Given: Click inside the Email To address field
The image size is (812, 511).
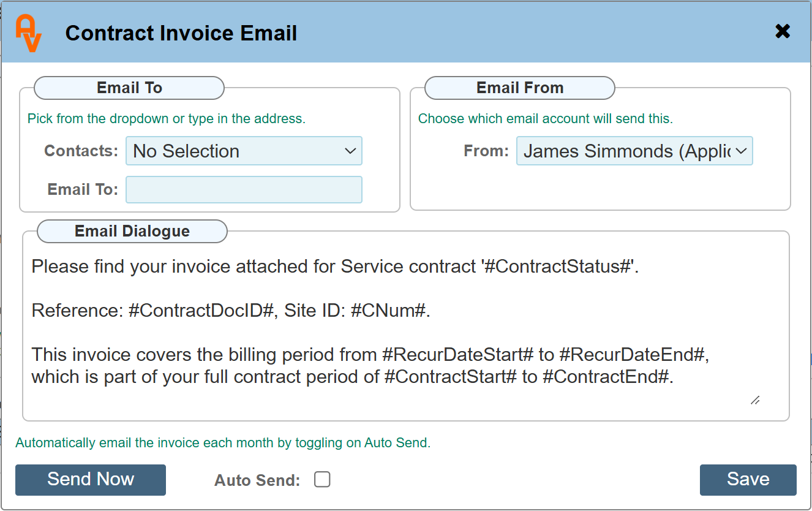Looking at the screenshot, I should [x=244, y=189].
